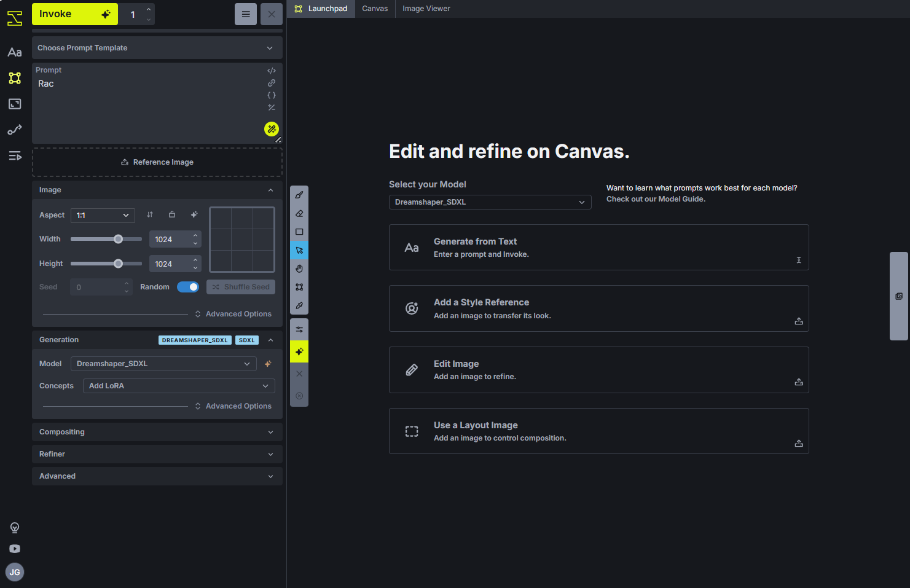Viewport: 910px width, 588px height.
Task: Click the plus/minus icon in the prompt box
Action: (x=272, y=108)
